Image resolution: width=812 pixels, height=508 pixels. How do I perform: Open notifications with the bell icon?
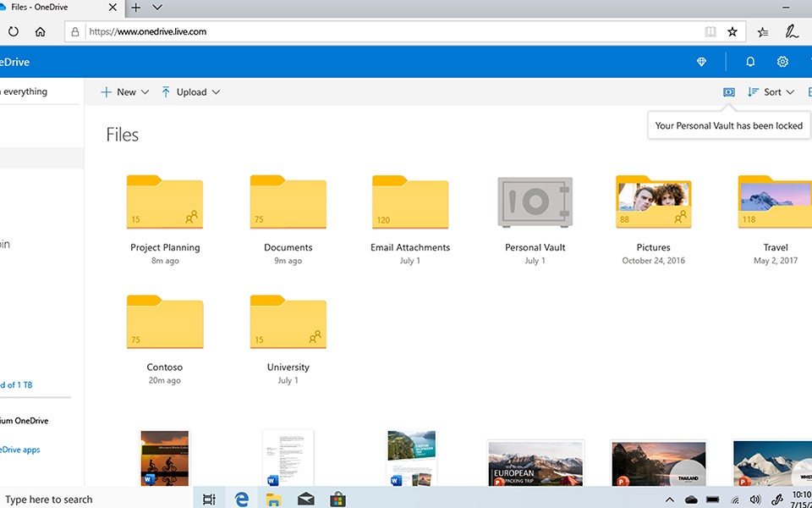[750, 62]
